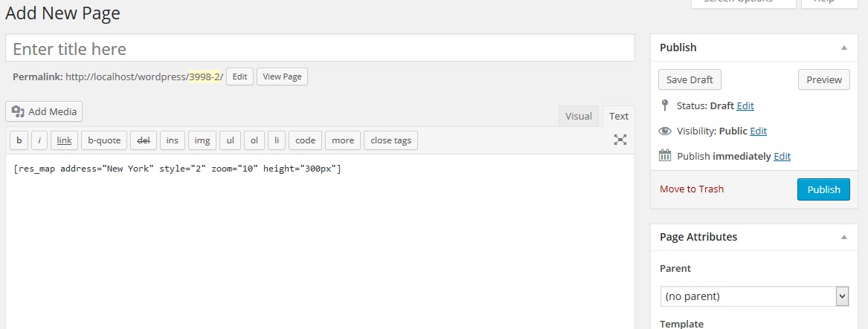Click the Add Media button
Viewport: 868px width, 329px height.
[x=45, y=111]
